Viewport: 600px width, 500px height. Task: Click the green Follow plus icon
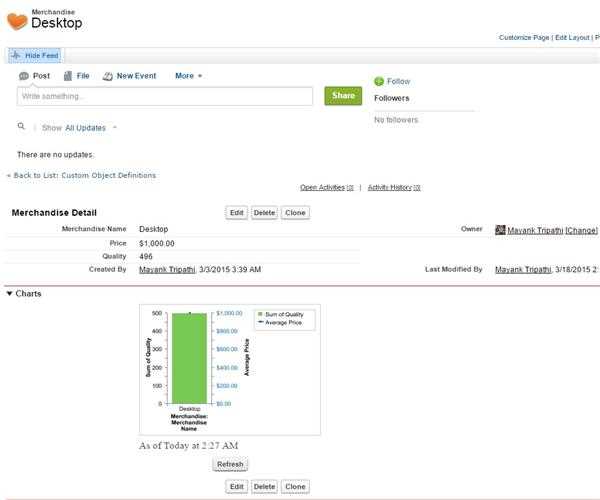click(x=379, y=81)
